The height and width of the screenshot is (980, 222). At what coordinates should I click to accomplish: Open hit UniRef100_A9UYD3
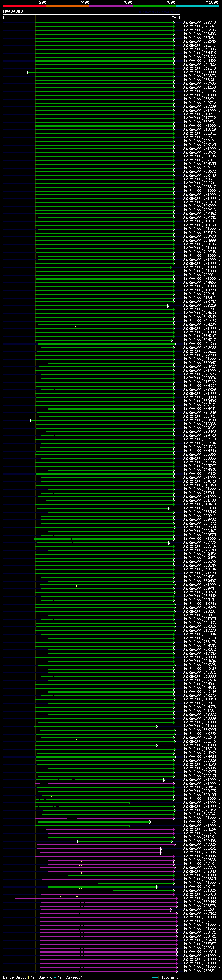pyautogui.click(x=199, y=420)
